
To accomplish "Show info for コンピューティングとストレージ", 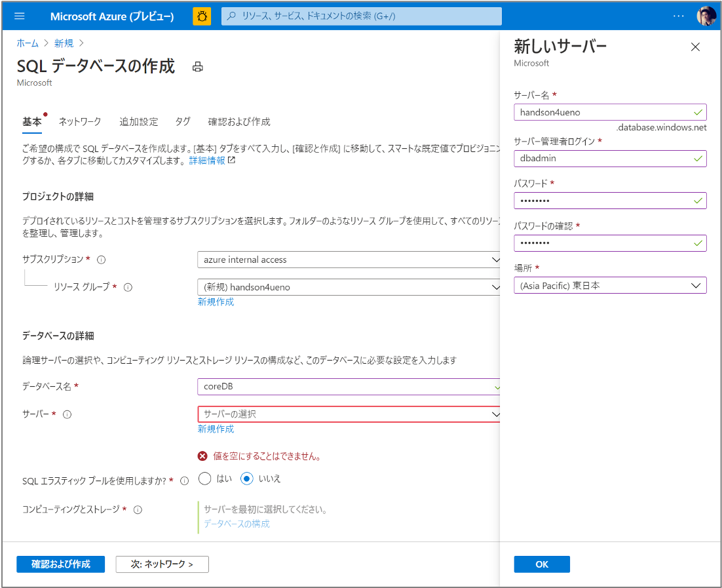I will [138, 509].
